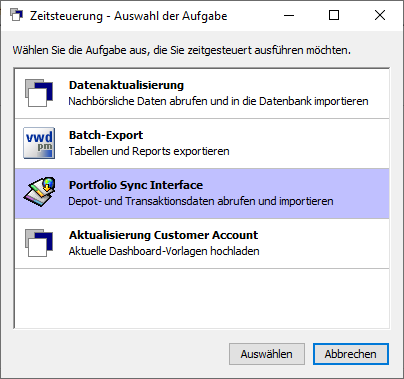Confirm with the Auswählen button
This screenshot has height=379, width=404.
click(267, 354)
